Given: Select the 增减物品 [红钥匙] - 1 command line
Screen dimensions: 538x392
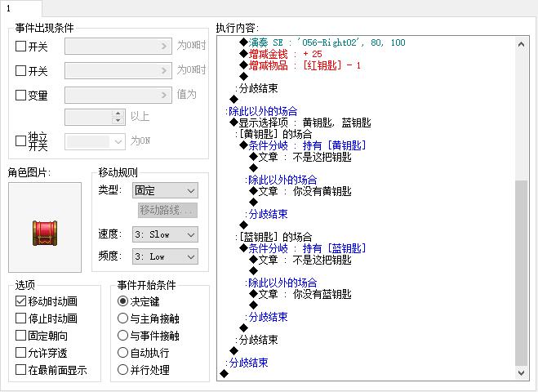Looking at the screenshot, I should pos(300,65).
